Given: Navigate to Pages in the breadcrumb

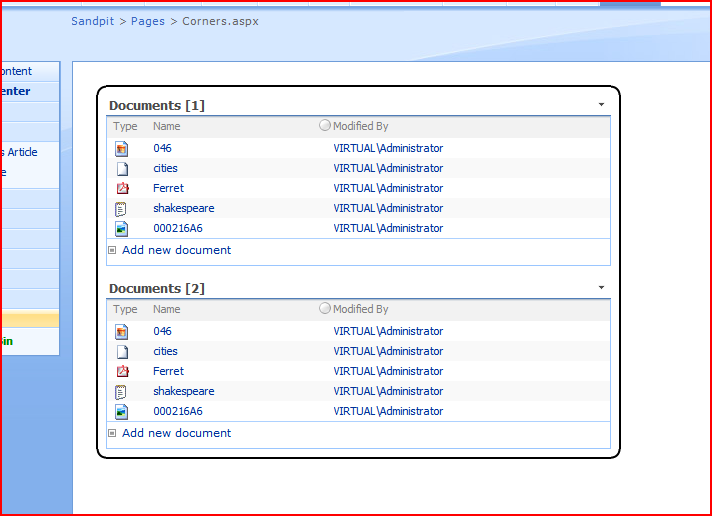Looking at the screenshot, I should point(148,21).
